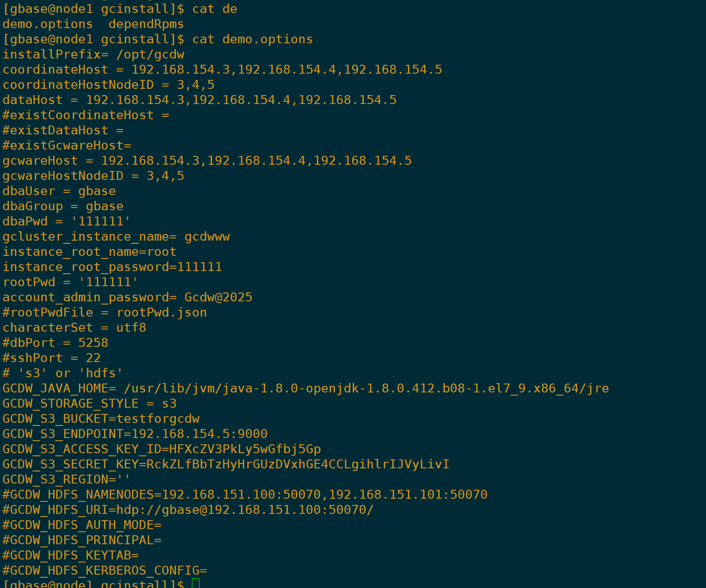Click the coordinateHost IP address list
Viewport: 706px width, 588px height.
tap(287, 70)
